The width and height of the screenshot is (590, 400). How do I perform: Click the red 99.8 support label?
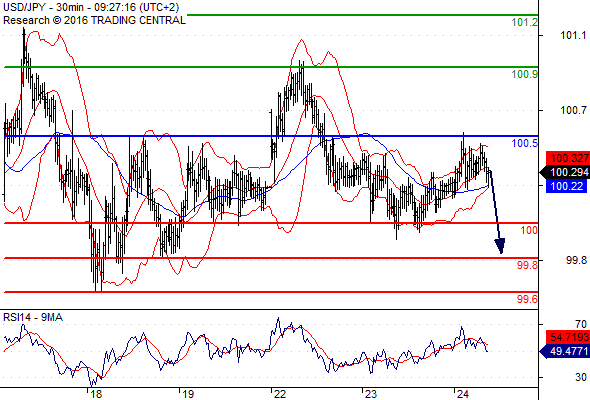pos(527,265)
